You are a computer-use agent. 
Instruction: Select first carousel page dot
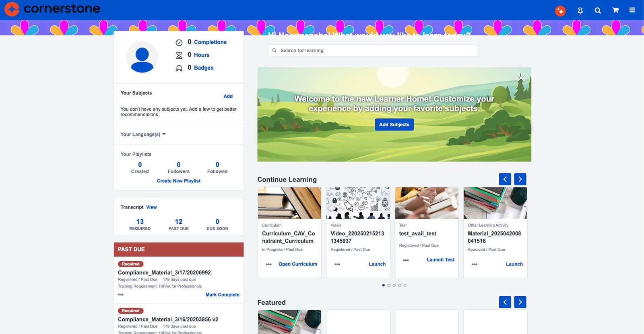[x=383, y=285]
